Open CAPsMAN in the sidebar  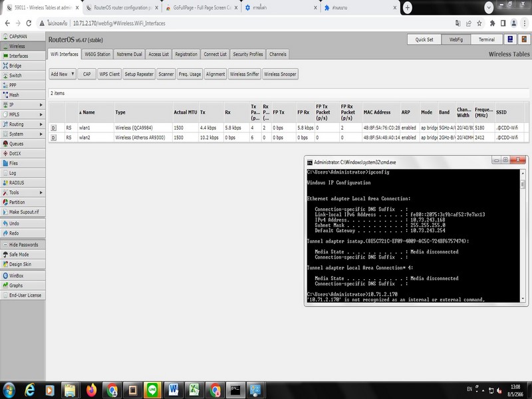pos(23,37)
